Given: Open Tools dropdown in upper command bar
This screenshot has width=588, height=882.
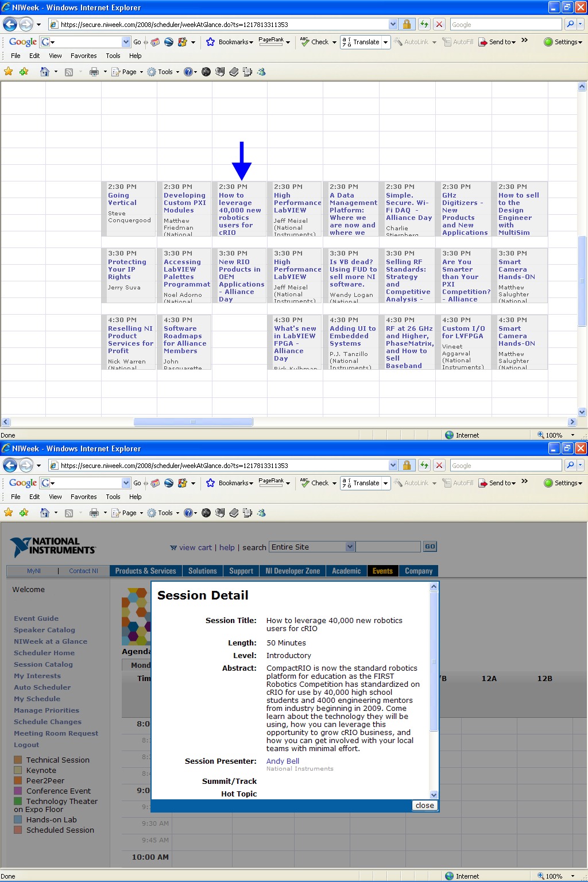Looking at the screenshot, I should click(x=163, y=72).
